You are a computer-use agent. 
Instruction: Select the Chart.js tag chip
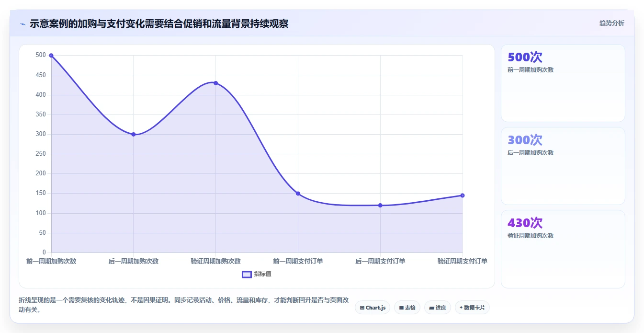coord(373,308)
